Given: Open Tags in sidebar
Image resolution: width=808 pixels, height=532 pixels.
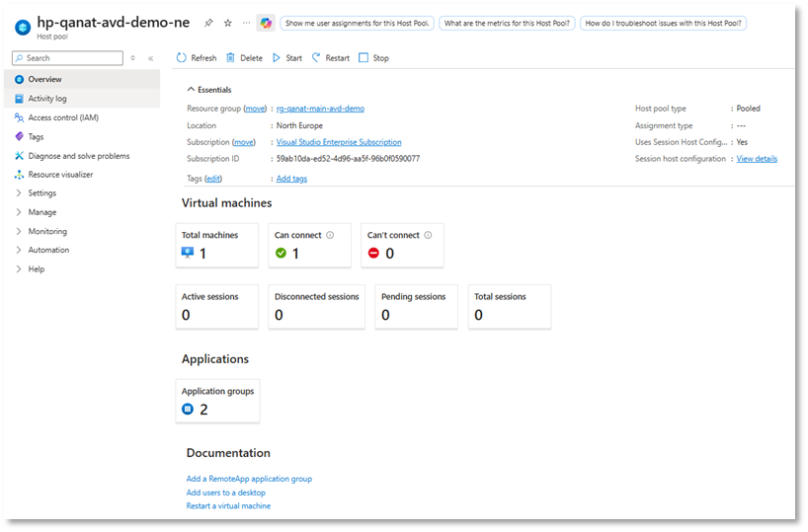Looking at the screenshot, I should [x=82, y=136].
